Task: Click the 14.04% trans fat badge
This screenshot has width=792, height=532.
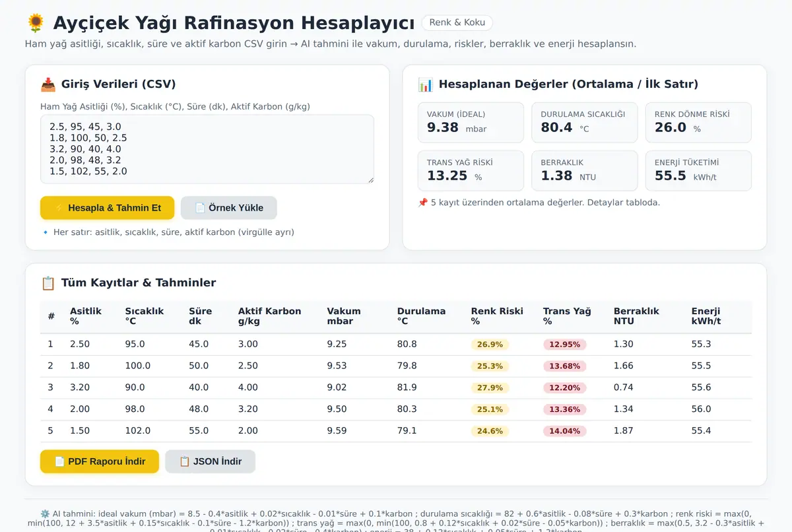Action: point(565,432)
